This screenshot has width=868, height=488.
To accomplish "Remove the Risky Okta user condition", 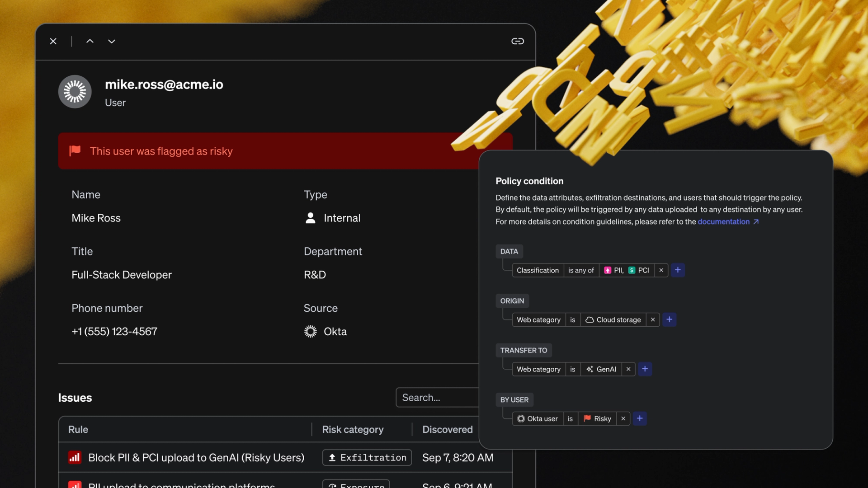I will point(623,419).
